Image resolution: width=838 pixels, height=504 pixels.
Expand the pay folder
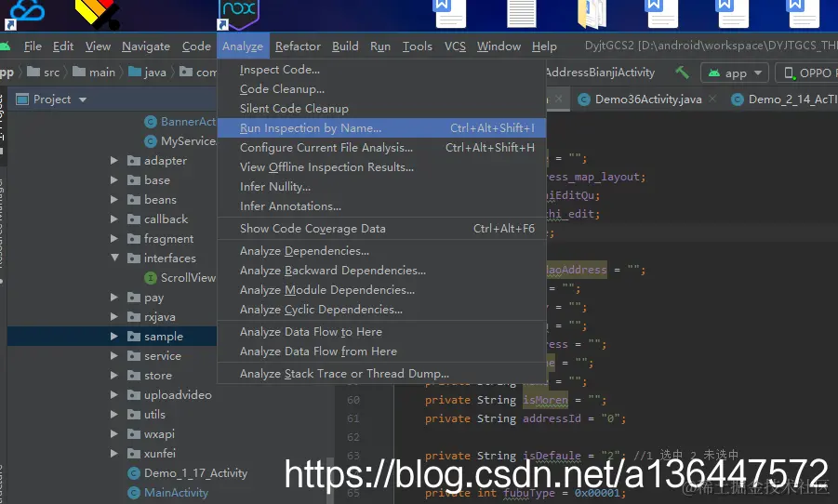click(113, 298)
